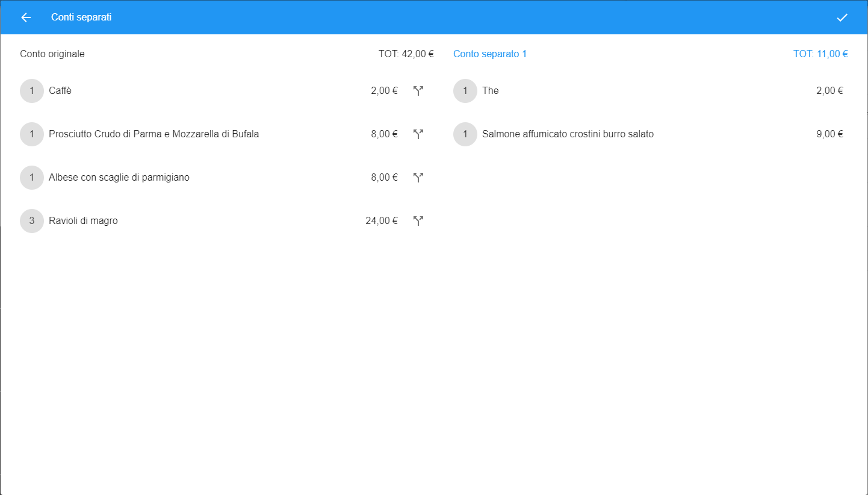The image size is (868, 495).
Task: Click Conto originale header
Action: (52, 54)
